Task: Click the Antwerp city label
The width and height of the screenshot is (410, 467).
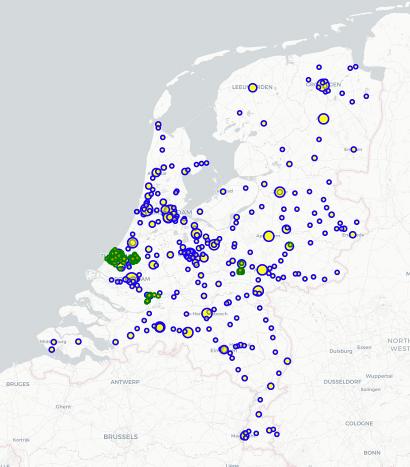Action: pyautogui.click(x=125, y=382)
